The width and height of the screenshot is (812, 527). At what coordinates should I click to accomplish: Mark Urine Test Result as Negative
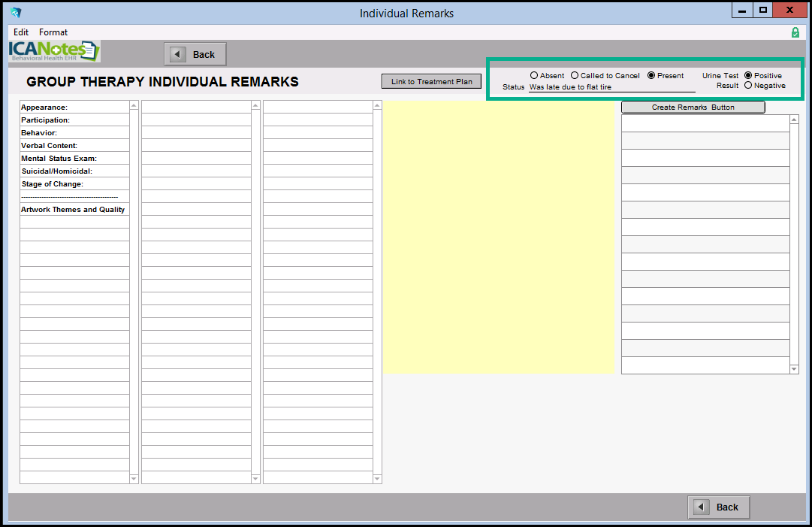(748, 86)
